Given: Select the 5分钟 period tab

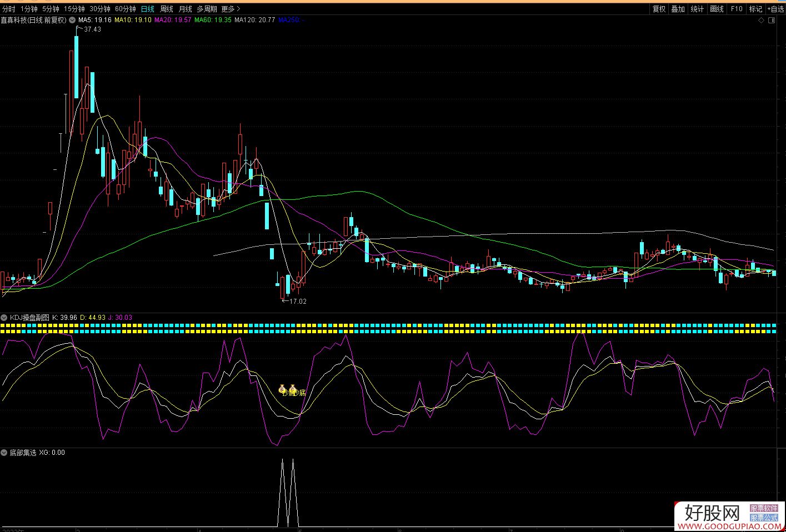Looking at the screenshot, I should click(51, 9).
